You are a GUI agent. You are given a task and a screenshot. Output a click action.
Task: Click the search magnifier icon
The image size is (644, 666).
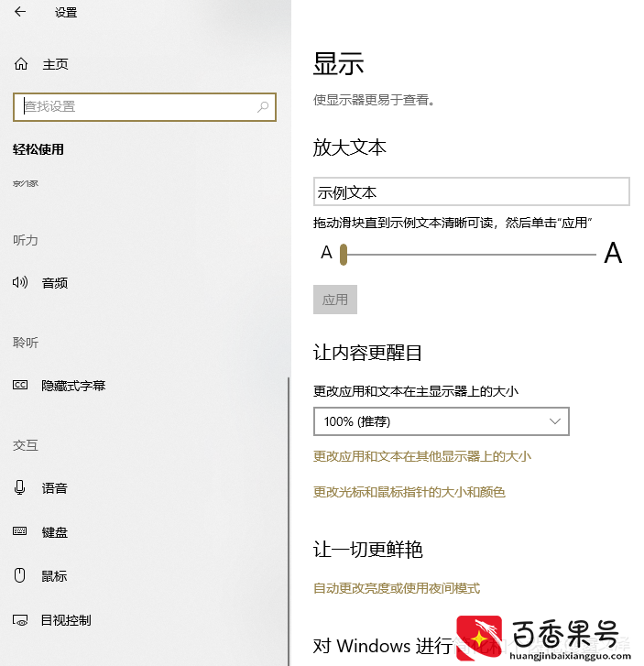pyautogui.click(x=263, y=106)
